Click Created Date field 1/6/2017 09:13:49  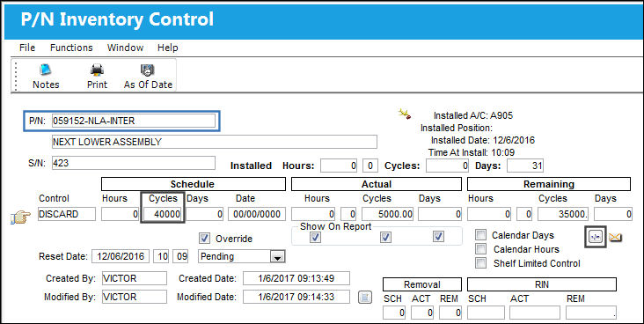pos(296,278)
